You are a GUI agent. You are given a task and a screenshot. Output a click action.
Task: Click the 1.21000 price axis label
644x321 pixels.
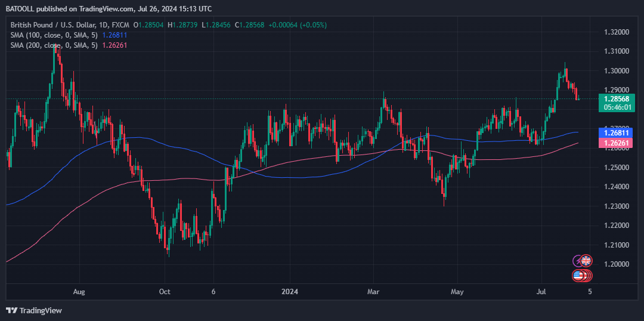click(617, 245)
